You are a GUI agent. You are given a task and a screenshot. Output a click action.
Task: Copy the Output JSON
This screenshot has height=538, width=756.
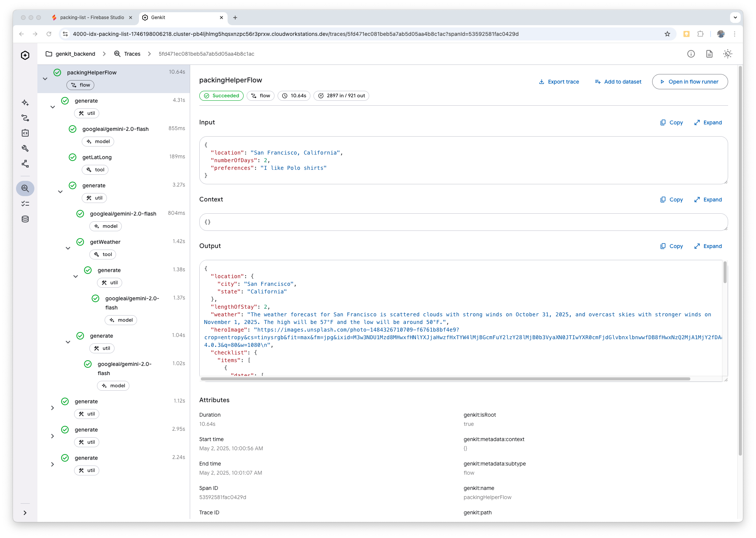tap(672, 246)
